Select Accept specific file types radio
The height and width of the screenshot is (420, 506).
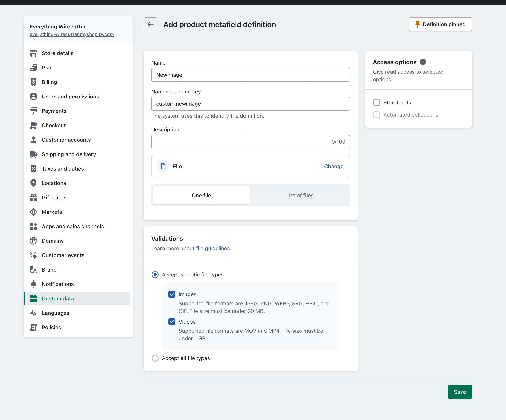click(155, 275)
